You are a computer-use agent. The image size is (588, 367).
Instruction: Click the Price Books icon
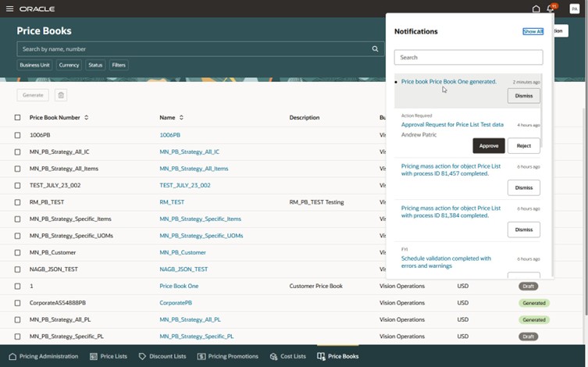pos(321,356)
